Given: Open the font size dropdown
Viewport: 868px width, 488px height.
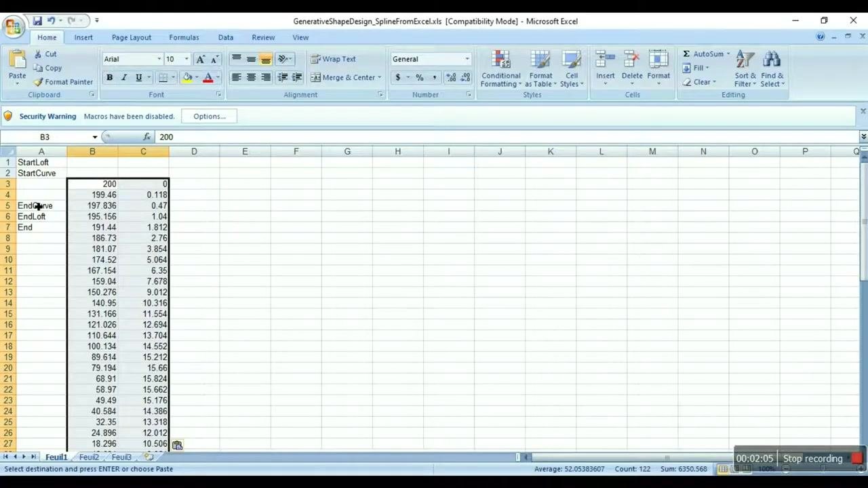Looking at the screenshot, I should [x=186, y=59].
